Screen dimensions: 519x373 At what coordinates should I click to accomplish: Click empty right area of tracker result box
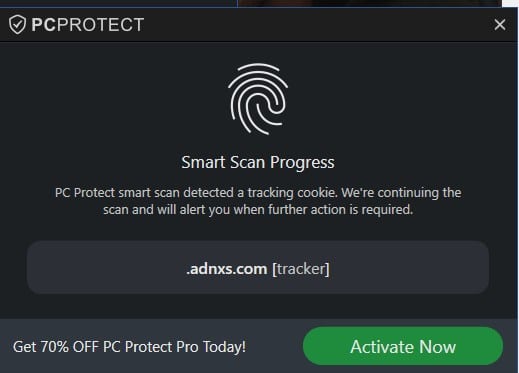(410, 268)
